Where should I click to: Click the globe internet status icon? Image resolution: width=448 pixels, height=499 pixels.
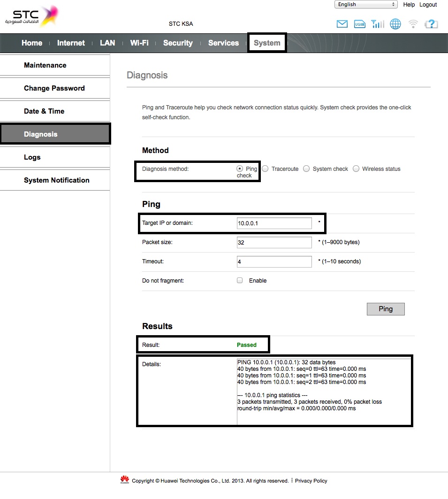coord(395,24)
